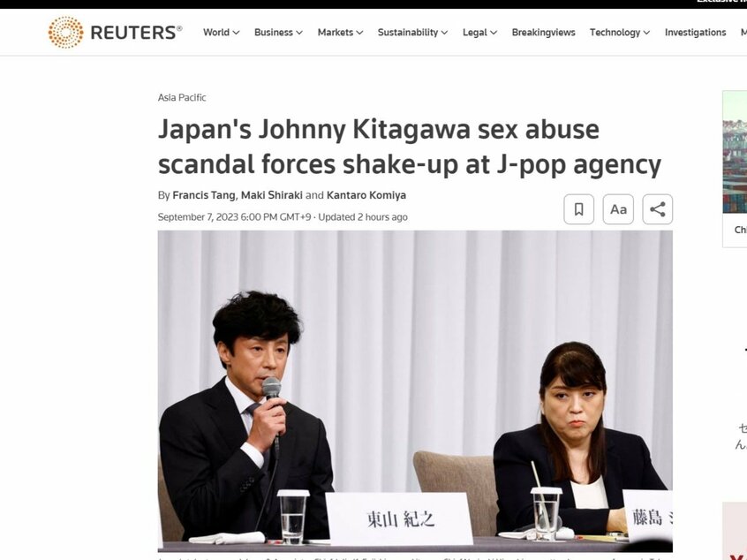Expand the World menu chevron
Screen dimensions: 747x560
(237, 33)
